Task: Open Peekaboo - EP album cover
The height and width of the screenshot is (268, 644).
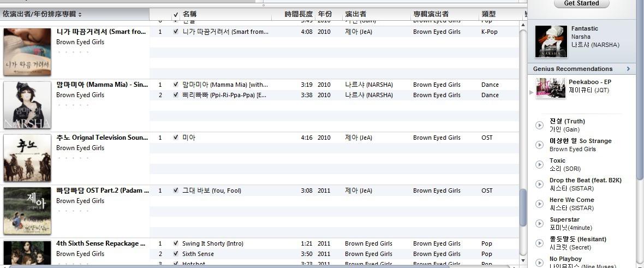Action: coord(551,88)
